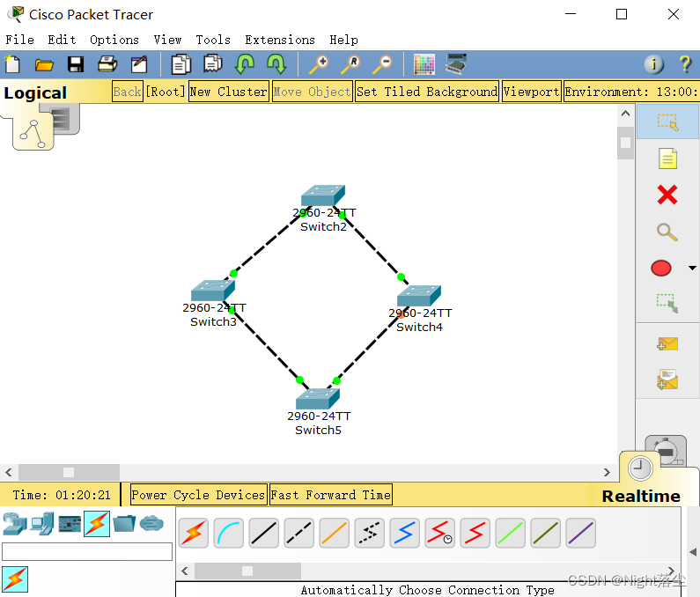Click Power Cycle Devices
This screenshot has height=597, width=700.
click(x=199, y=495)
